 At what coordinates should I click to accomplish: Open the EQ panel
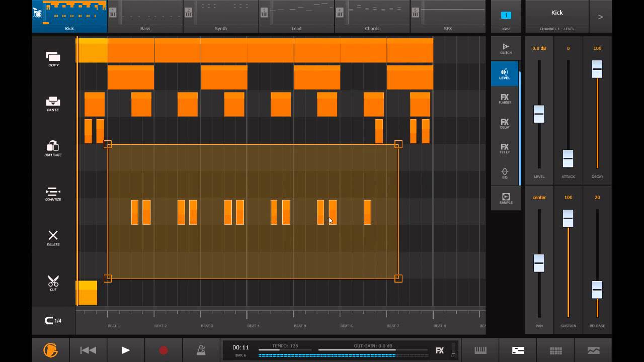click(x=505, y=173)
